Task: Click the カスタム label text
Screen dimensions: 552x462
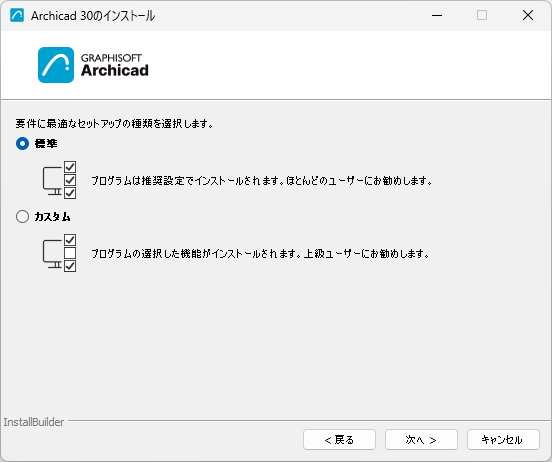Action: coord(52,217)
